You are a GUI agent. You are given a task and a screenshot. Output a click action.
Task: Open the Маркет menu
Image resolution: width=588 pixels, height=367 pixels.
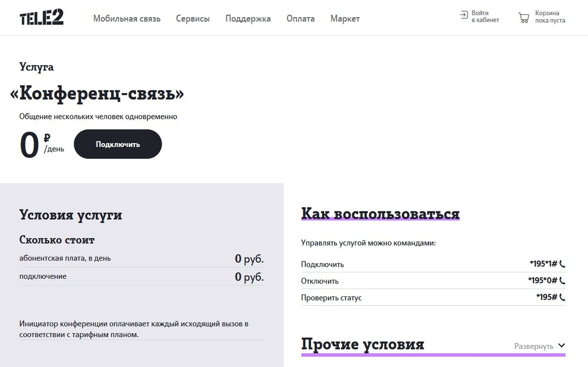coord(345,19)
